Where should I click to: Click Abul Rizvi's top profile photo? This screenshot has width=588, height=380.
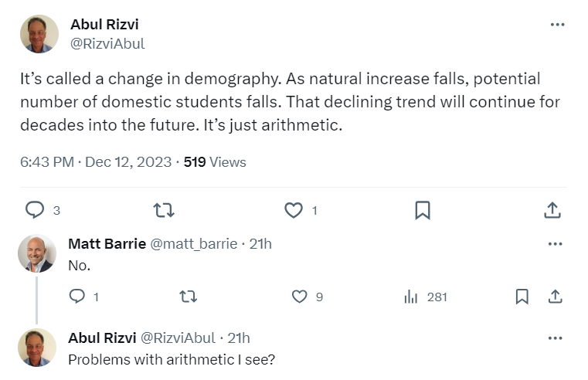(39, 34)
